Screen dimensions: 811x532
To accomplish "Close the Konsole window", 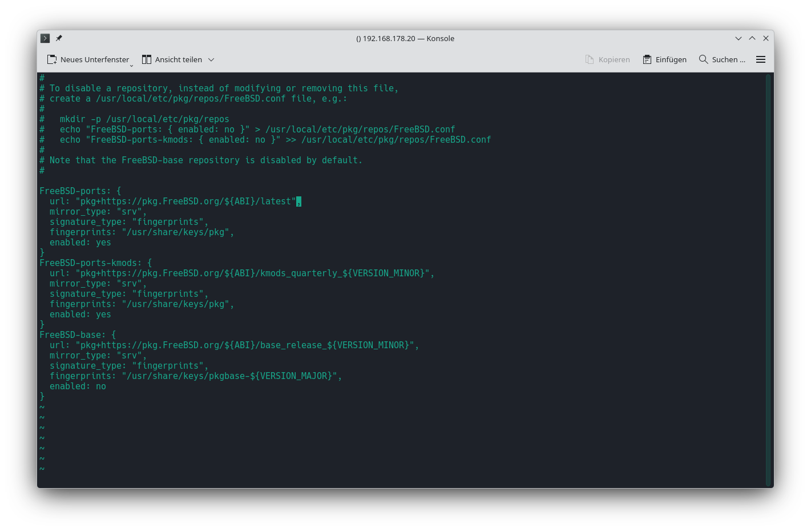I will point(766,38).
